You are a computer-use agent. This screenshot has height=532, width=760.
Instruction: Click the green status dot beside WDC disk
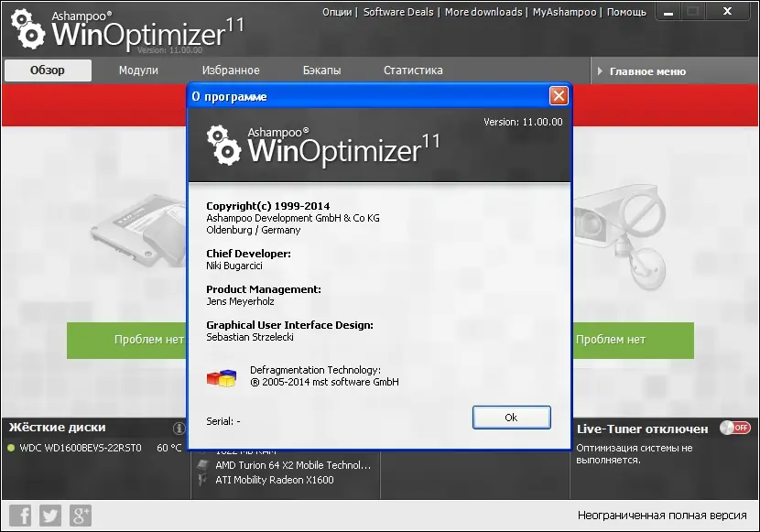pos(11,448)
